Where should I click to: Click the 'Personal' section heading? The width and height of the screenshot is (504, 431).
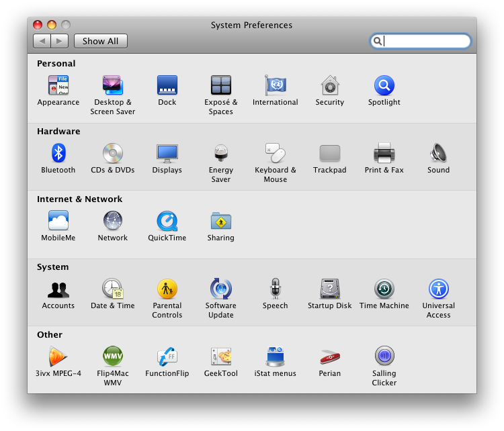pos(56,64)
